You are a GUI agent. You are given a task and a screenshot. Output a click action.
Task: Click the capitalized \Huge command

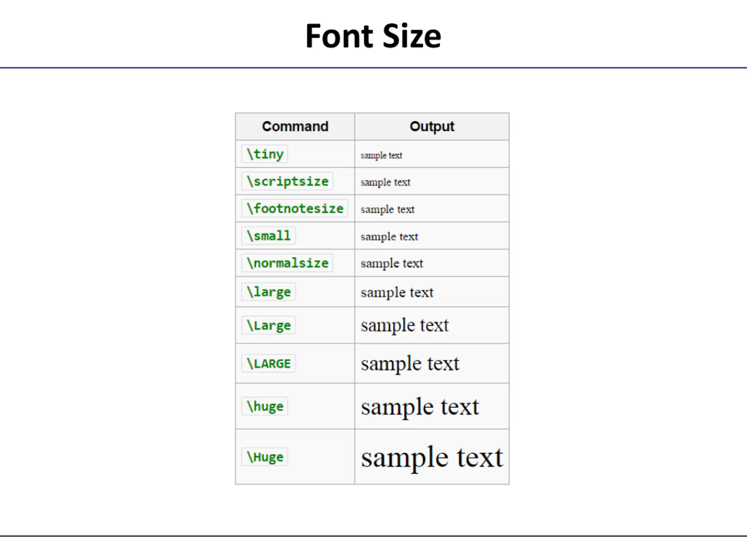tap(265, 457)
